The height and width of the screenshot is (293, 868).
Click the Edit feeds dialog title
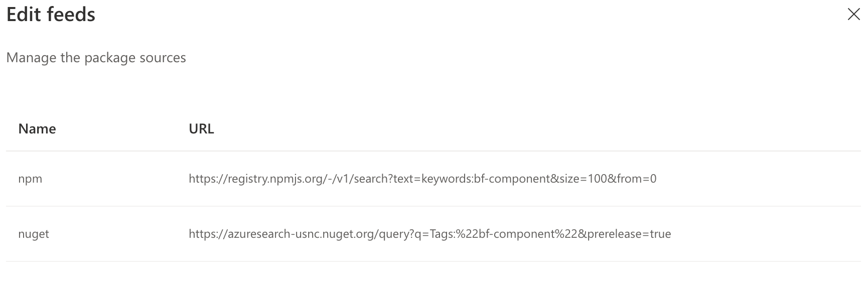[50, 15]
